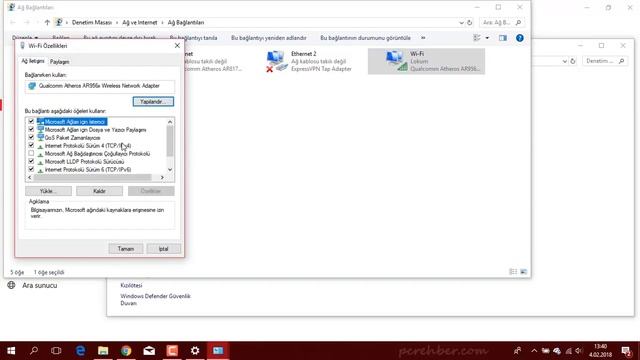This screenshot has width=640, height=360.
Task: Select Internet Protokolü Sürüm 6 row text
Action: 88,169
